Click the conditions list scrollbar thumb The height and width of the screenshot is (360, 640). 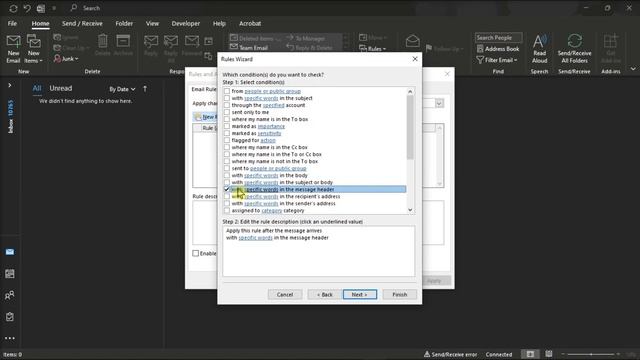[x=410, y=127]
